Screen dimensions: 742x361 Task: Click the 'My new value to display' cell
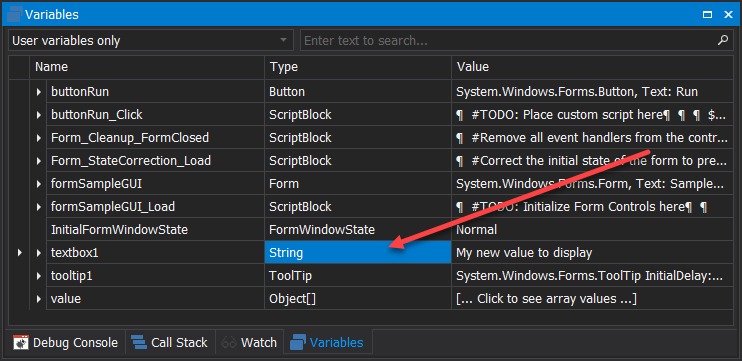click(592, 253)
